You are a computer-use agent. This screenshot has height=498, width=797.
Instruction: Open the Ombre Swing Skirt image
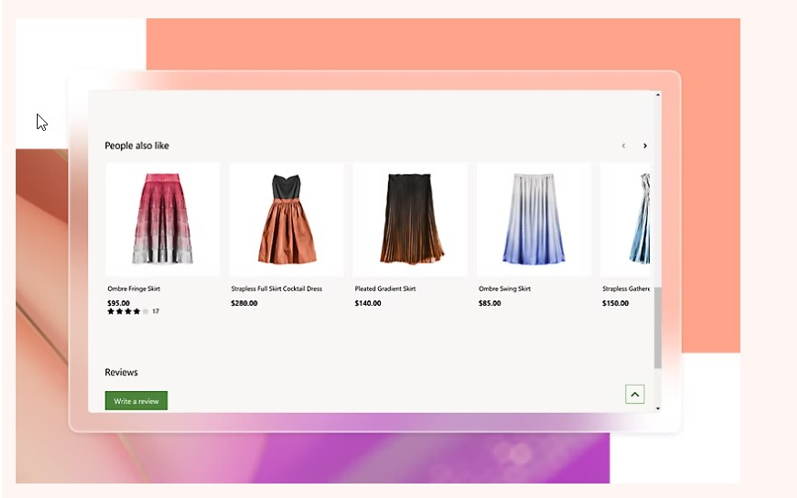[534, 220]
